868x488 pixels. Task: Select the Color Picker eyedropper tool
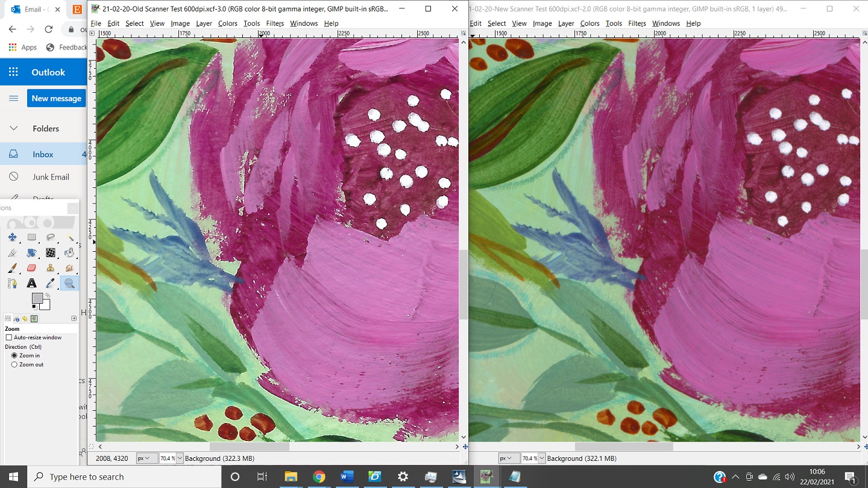coord(51,283)
